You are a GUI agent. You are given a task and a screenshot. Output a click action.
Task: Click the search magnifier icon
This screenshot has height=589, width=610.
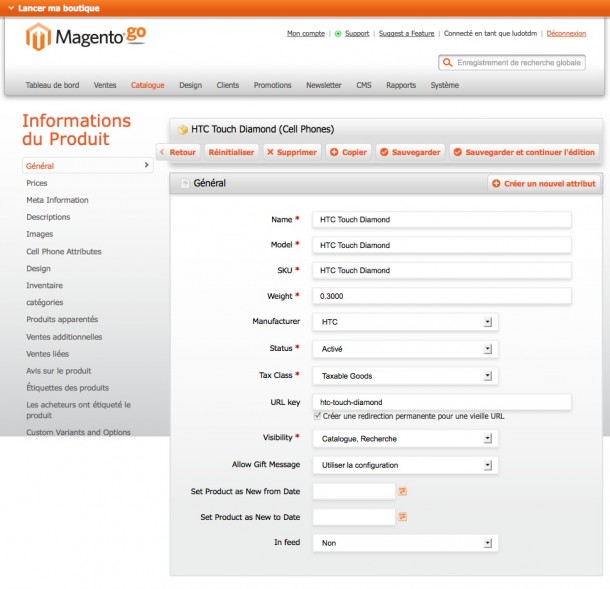click(448, 63)
